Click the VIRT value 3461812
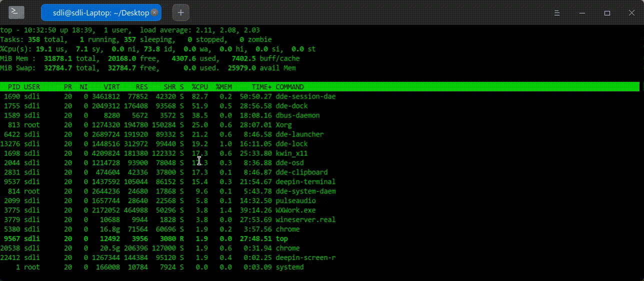Image resolution: width=644 pixels, height=281 pixels. (x=106, y=96)
